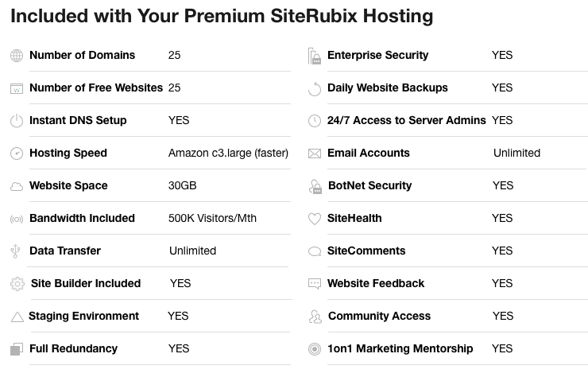Click the envelope icon for Email Accounts

[x=315, y=154]
